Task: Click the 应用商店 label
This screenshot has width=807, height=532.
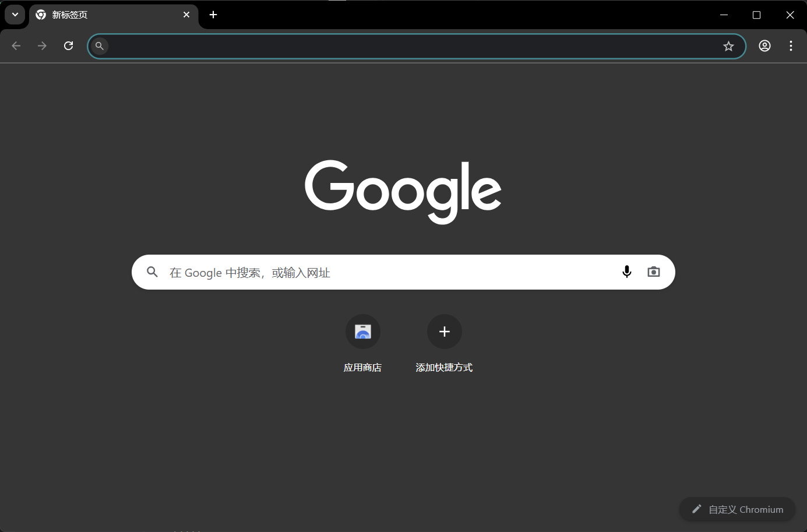Action: pos(362,368)
